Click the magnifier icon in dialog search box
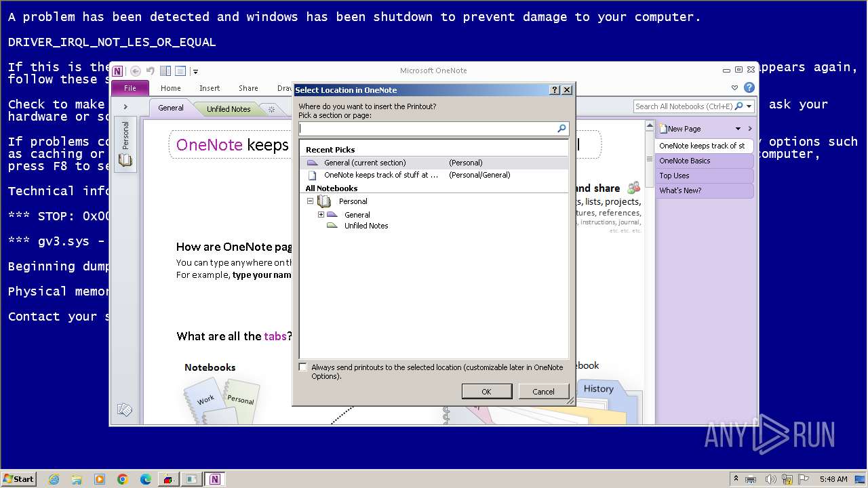The image size is (868, 488). click(x=561, y=128)
